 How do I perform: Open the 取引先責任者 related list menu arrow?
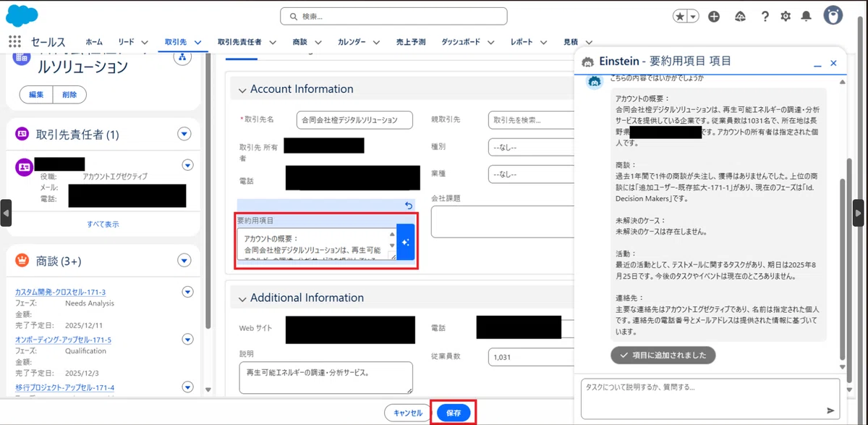click(184, 134)
